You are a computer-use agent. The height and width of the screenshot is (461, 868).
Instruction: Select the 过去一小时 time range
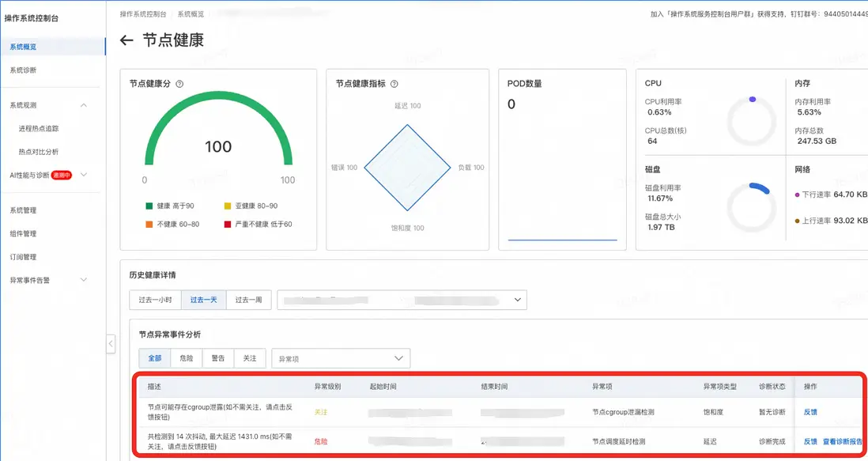click(155, 300)
